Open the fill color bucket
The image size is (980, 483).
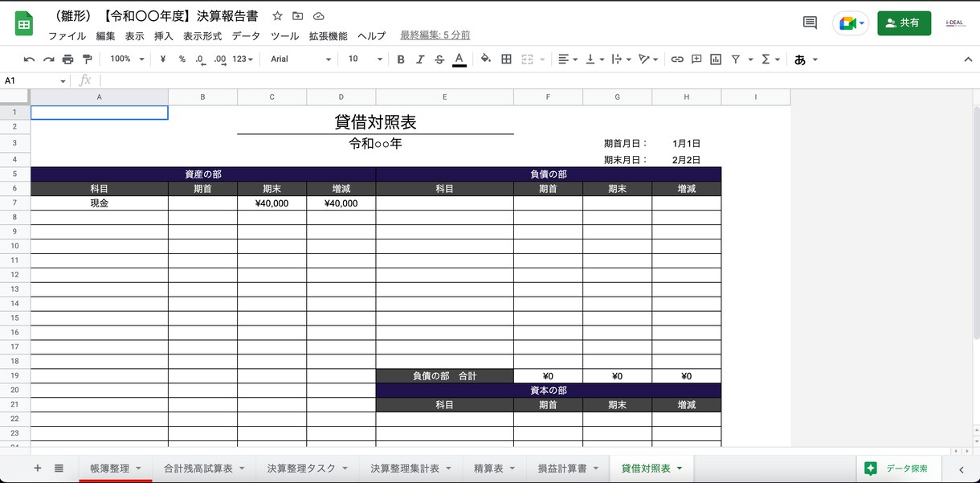point(486,59)
